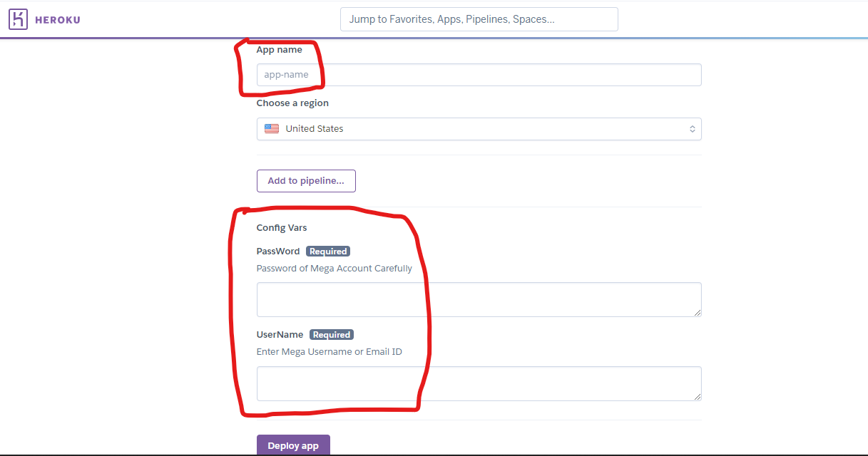868x456 pixels.
Task: Click the UserName config var textarea
Action: 479,383
